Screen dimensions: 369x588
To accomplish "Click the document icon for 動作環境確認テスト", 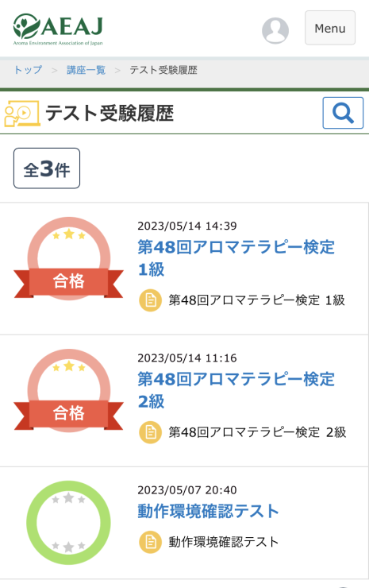I will click(x=150, y=542).
